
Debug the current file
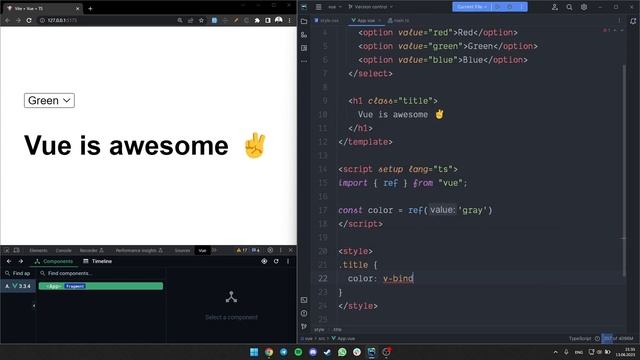(x=510, y=7)
